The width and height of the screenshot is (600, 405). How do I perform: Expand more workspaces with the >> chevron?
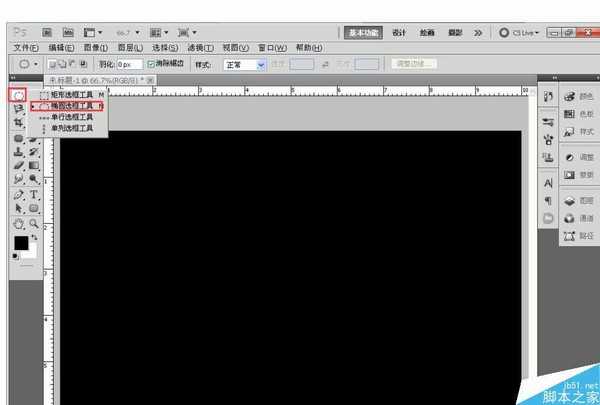pyautogui.click(x=478, y=32)
